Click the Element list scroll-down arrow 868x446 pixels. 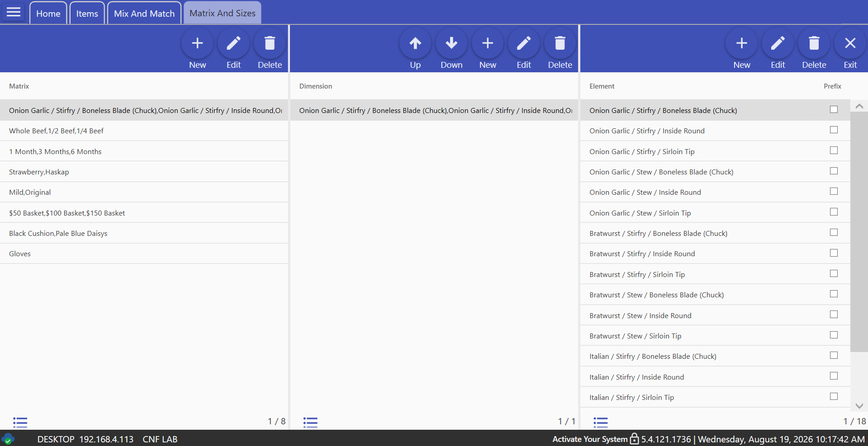(x=859, y=406)
